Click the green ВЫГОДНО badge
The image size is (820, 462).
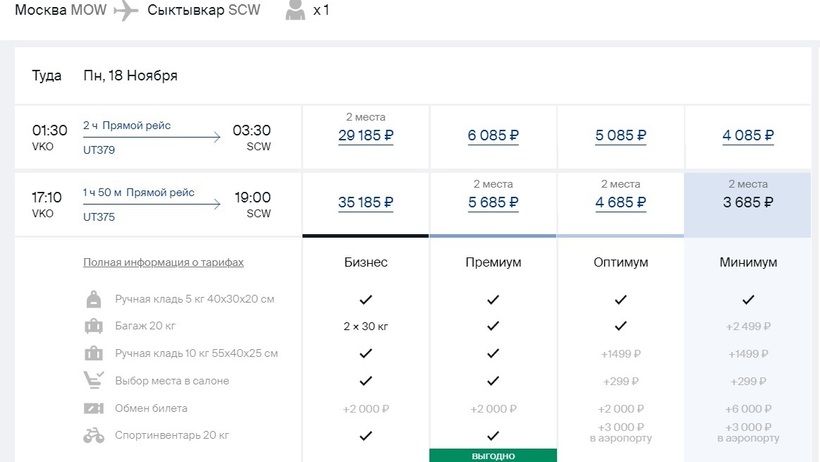pyautogui.click(x=493, y=455)
